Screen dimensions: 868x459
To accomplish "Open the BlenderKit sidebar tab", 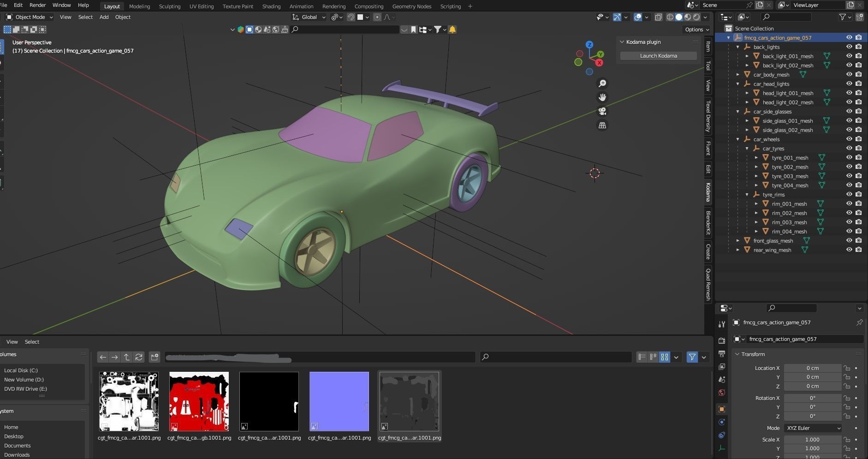I will [x=708, y=222].
